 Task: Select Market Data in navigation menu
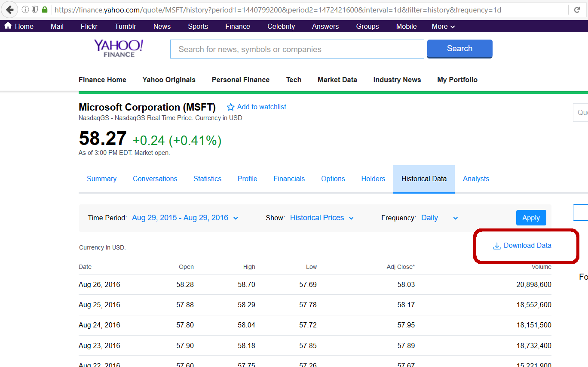tap(337, 80)
